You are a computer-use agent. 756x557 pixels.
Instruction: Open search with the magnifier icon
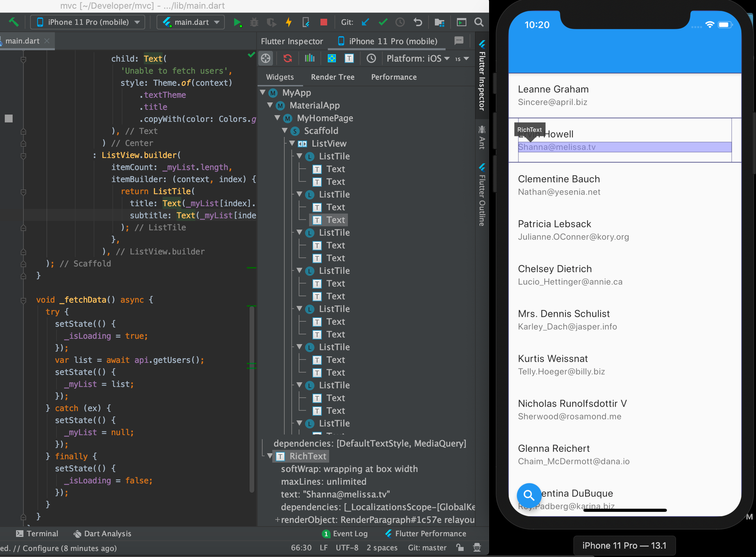pos(479,22)
